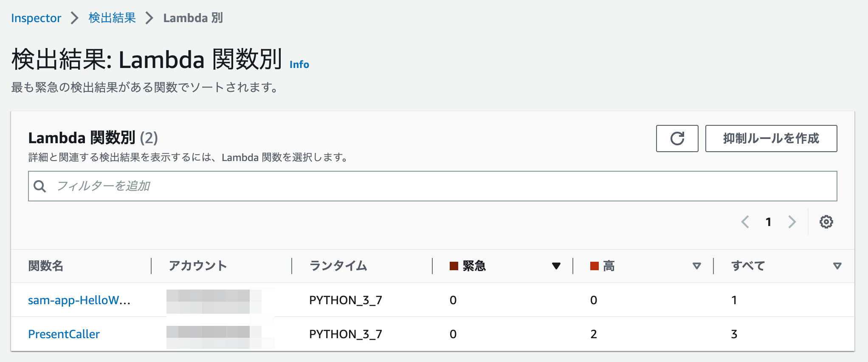868x362 pixels.
Task: Go to previous page arrow
Action: tap(745, 222)
